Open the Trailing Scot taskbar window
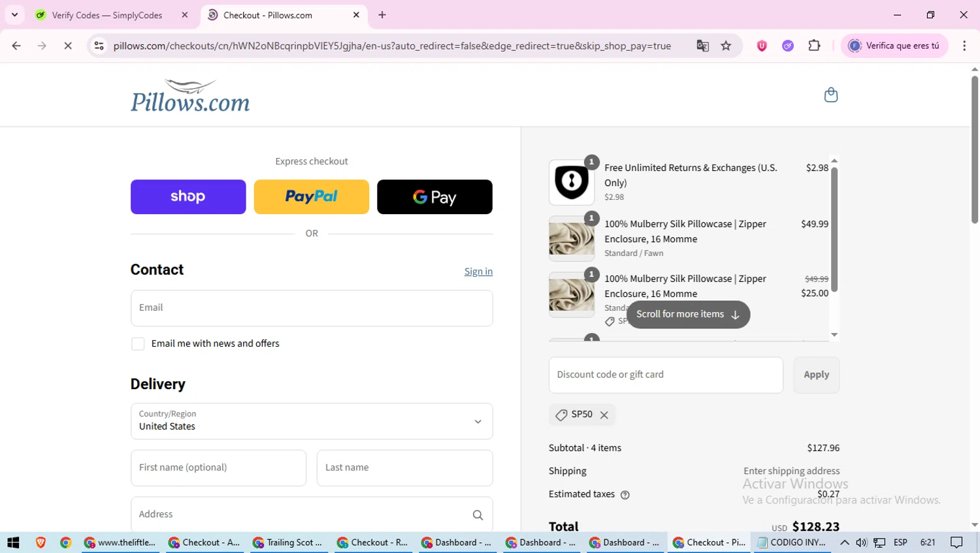This screenshot has width=980, height=553. [x=288, y=543]
